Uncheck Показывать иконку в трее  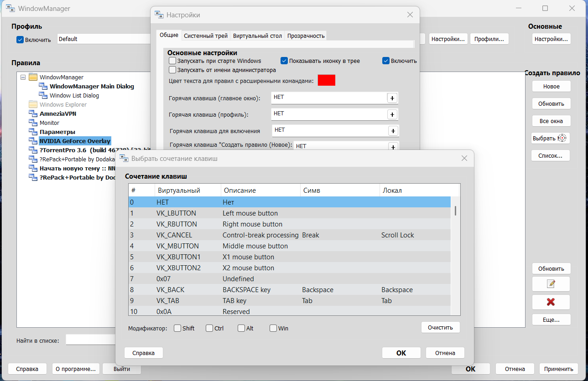tap(284, 61)
